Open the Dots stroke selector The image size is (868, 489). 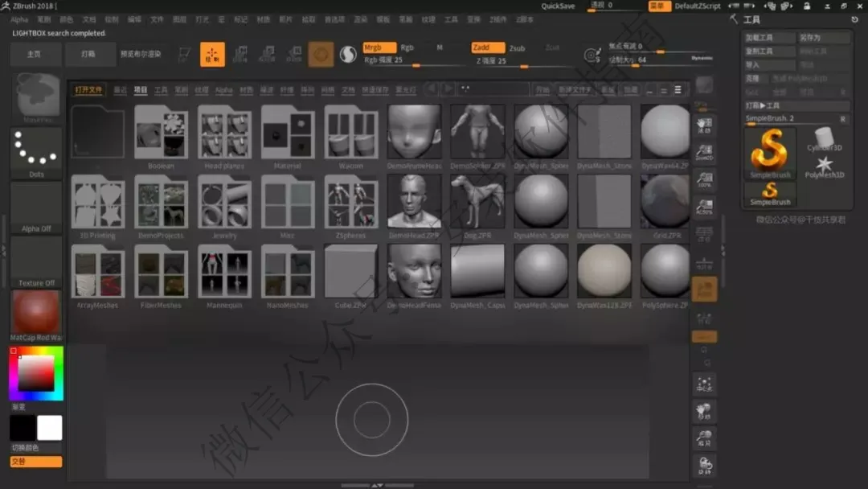[x=36, y=154]
